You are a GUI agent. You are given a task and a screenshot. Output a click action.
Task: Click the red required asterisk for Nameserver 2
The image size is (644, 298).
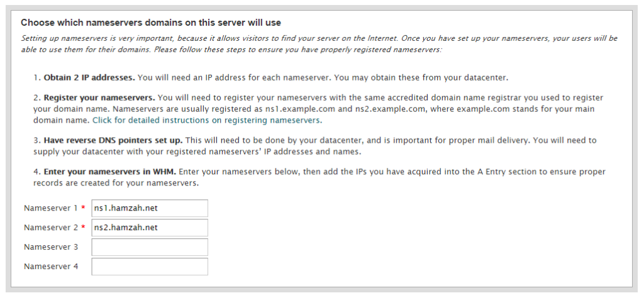[84, 228]
